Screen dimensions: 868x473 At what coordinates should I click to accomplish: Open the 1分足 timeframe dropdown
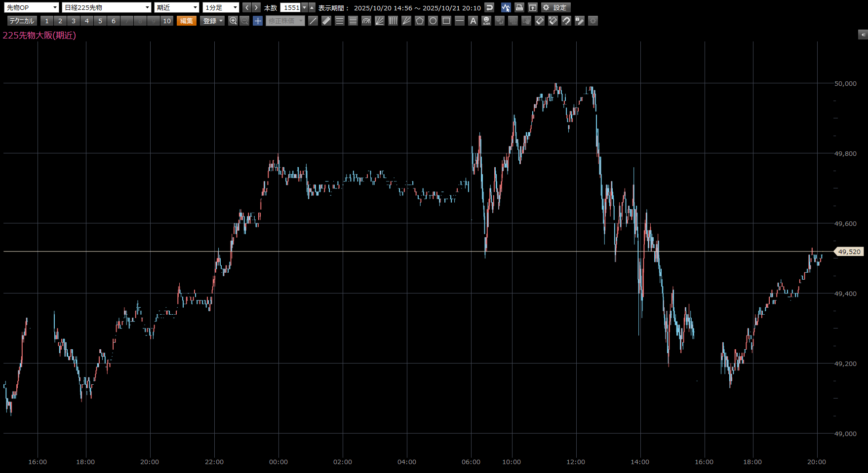coord(221,7)
